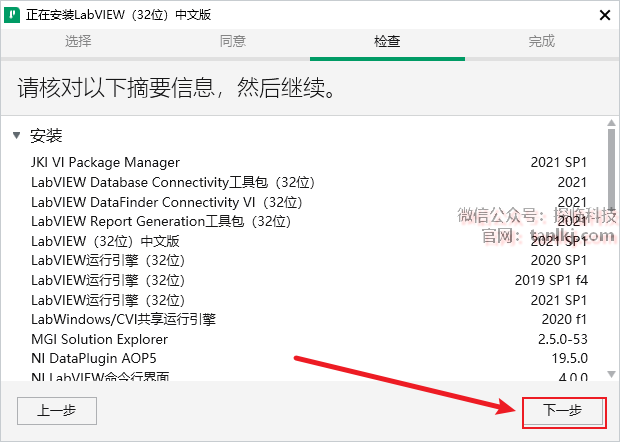Collapse the 安装 section triangle
The height and width of the screenshot is (442, 620).
coord(16,136)
